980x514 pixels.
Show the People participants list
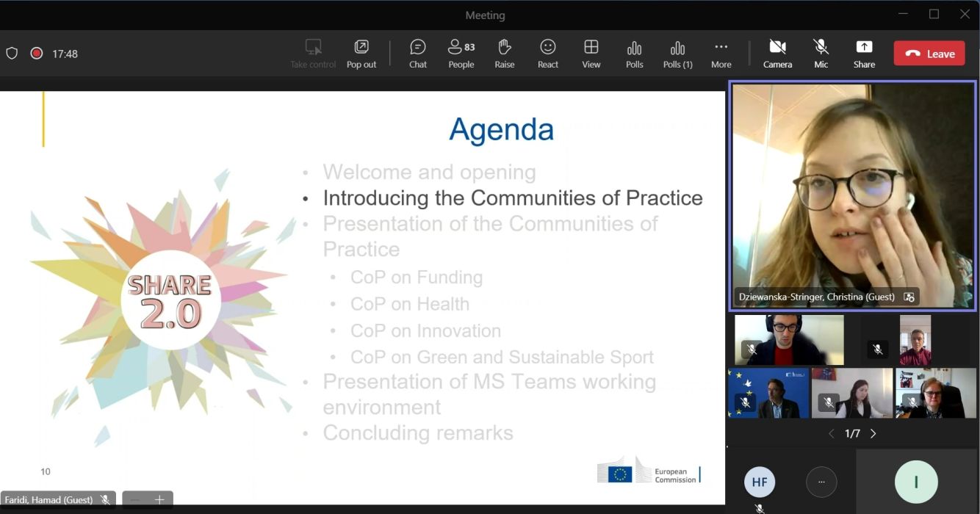(x=461, y=54)
